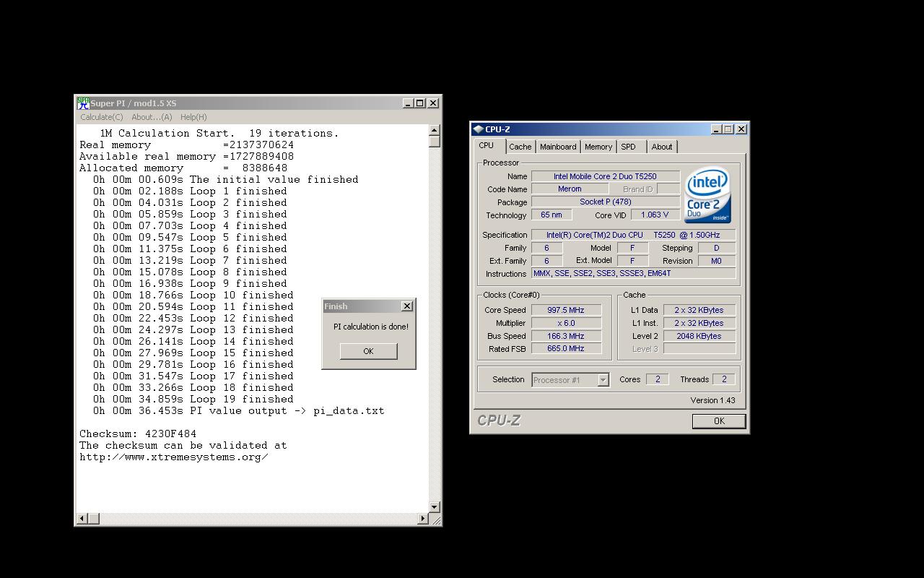This screenshot has height=578, width=924.
Task: Switch to the Mainboard tab
Action: [558, 147]
